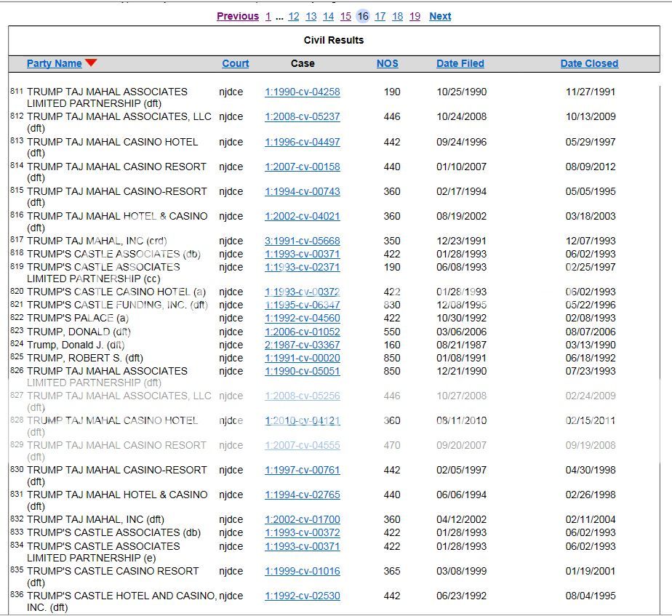672x616 pixels.
Task: Select date closed 01/19/2001
Action: coord(591,571)
